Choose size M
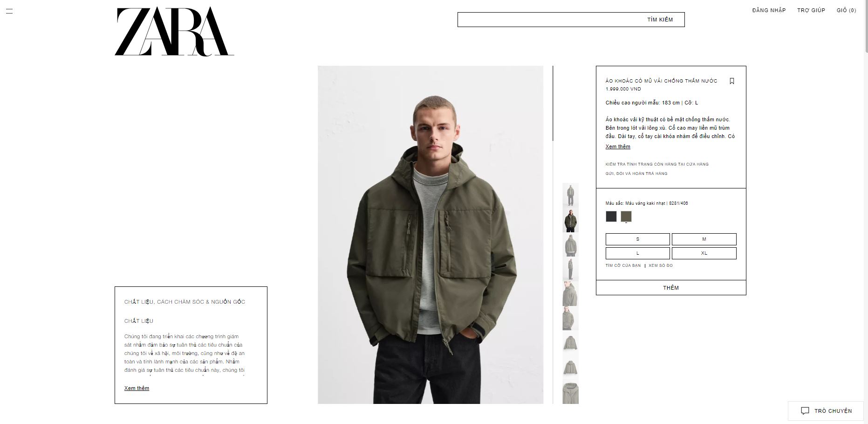Screen dimensions: 868x424 click(x=704, y=239)
